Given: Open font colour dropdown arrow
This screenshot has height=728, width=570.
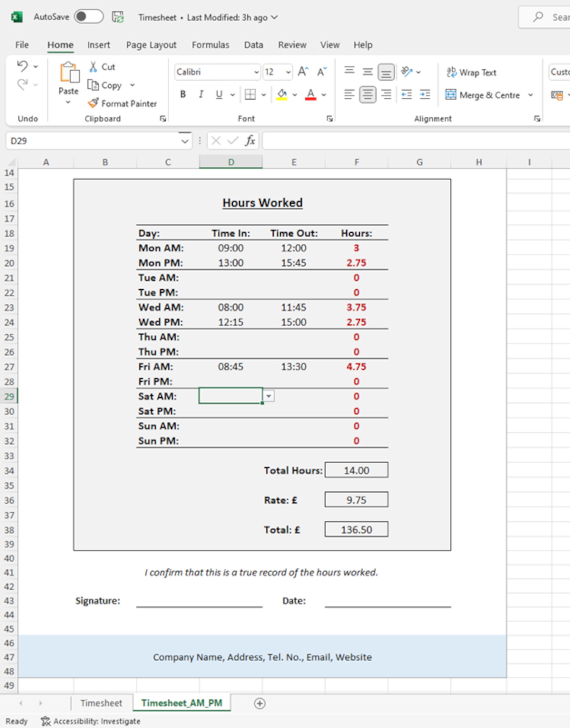Looking at the screenshot, I should click(x=324, y=95).
